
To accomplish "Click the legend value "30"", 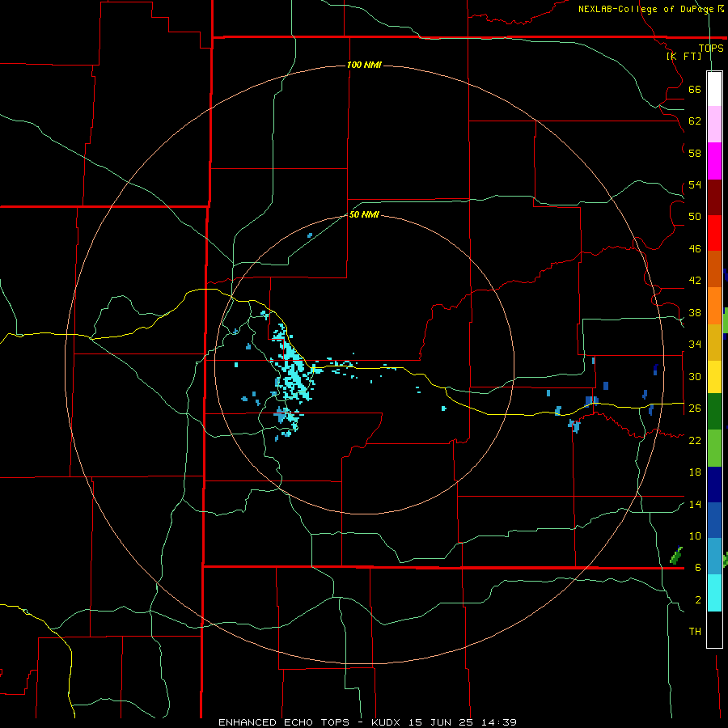I will (695, 376).
